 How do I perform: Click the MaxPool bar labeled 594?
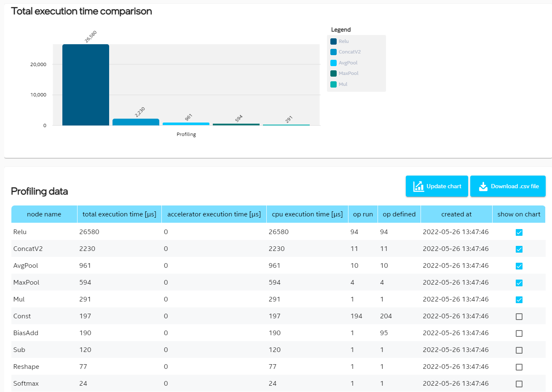(x=236, y=125)
